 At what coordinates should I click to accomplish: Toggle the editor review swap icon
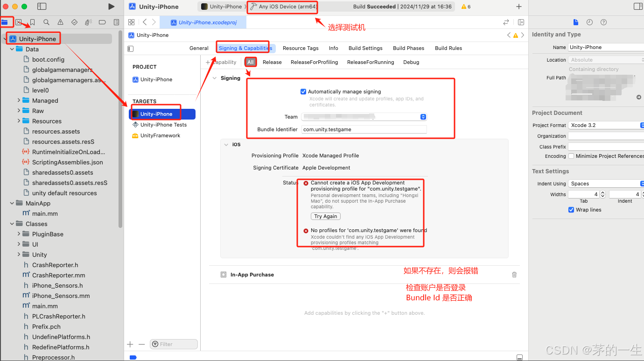pyautogui.click(x=506, y=22)
